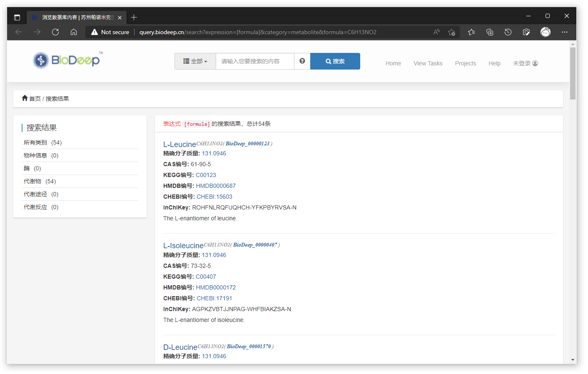
Task: Go to the Projects nav item
Action: coord(465,63)
